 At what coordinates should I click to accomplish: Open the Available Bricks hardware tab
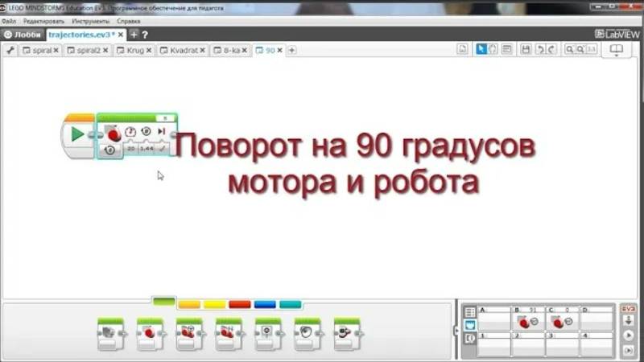(470, 339)
